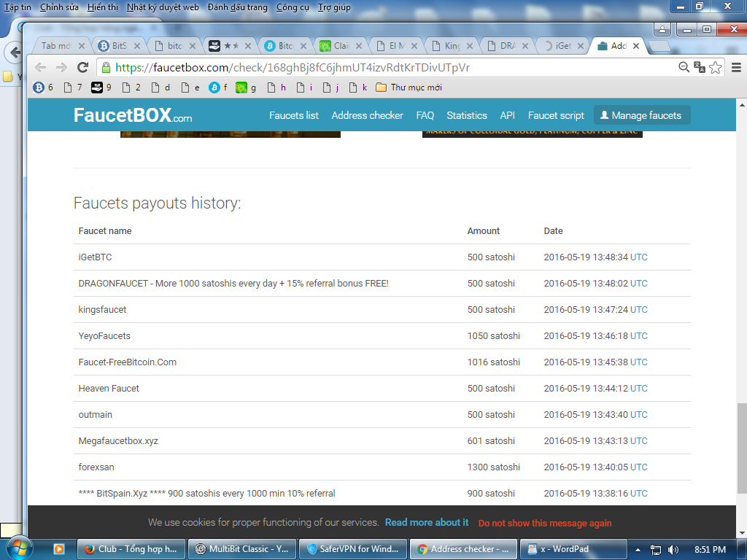
Task: Open the Statistics page
Action: click(467, 115)
